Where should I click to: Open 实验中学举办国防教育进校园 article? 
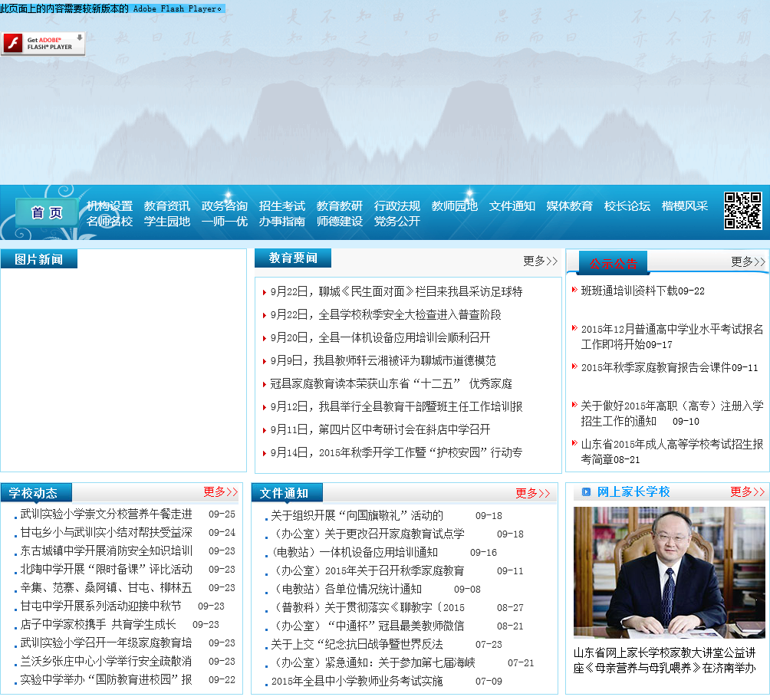pyautogui.click(x=106, y=680)
